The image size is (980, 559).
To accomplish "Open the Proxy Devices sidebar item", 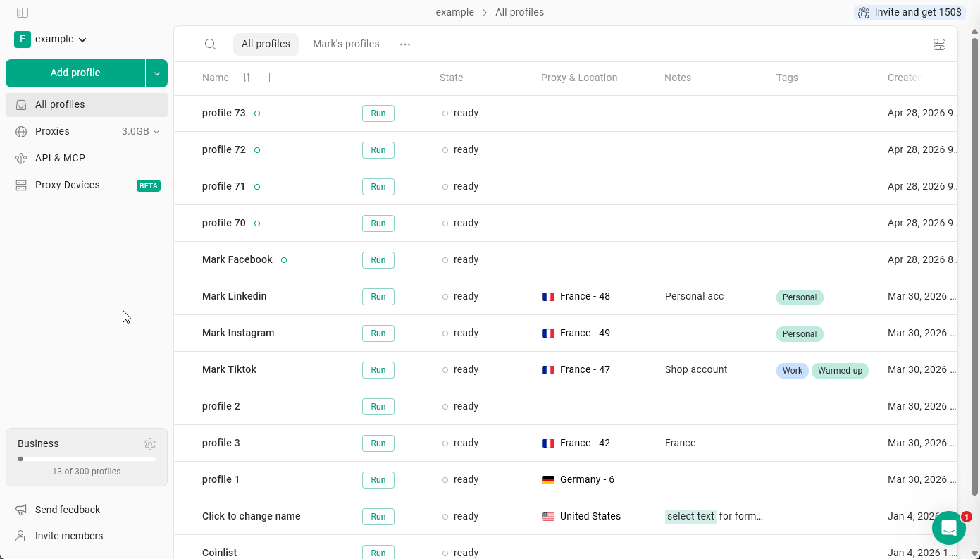I will pos(87,185).
